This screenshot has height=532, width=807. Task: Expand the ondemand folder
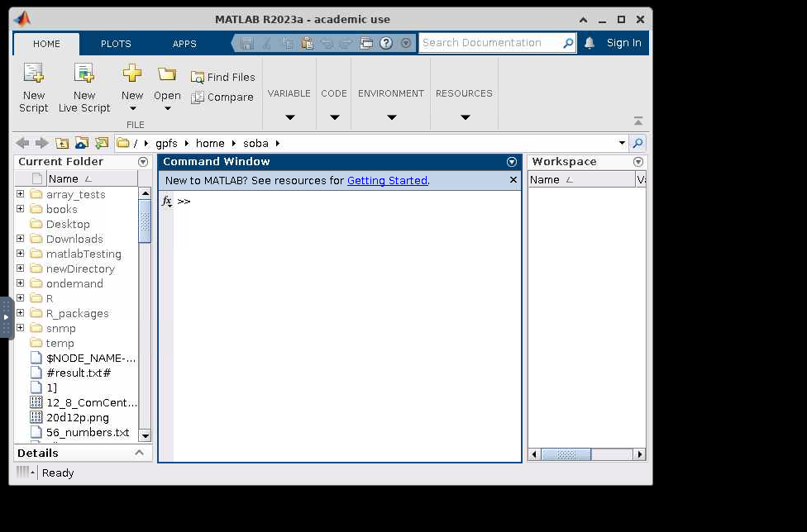point(20,283)
